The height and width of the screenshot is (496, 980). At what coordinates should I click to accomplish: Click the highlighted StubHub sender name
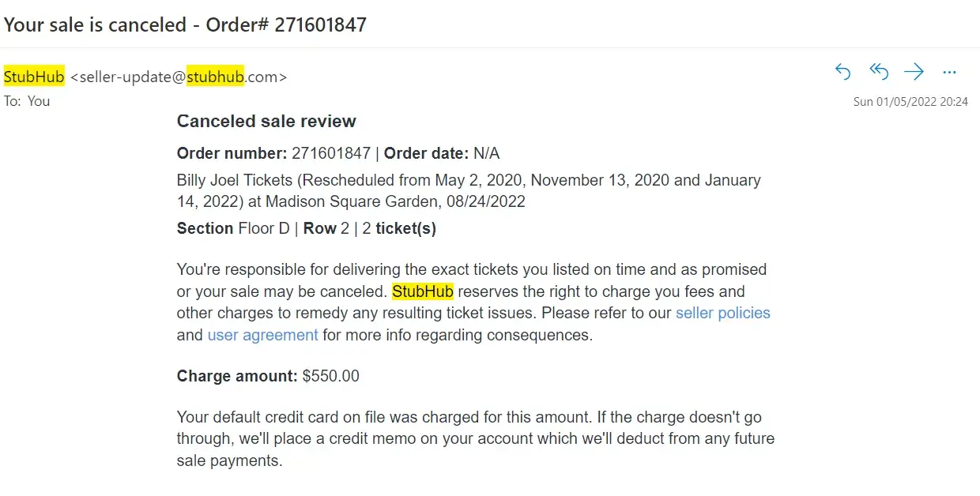[34, 77]
